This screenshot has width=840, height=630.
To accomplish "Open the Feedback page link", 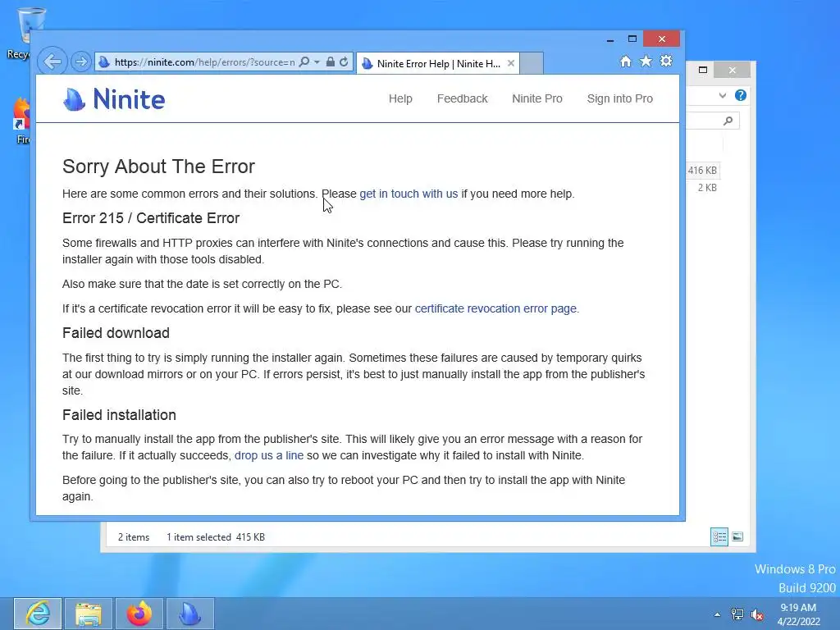I will coord(463,98).
